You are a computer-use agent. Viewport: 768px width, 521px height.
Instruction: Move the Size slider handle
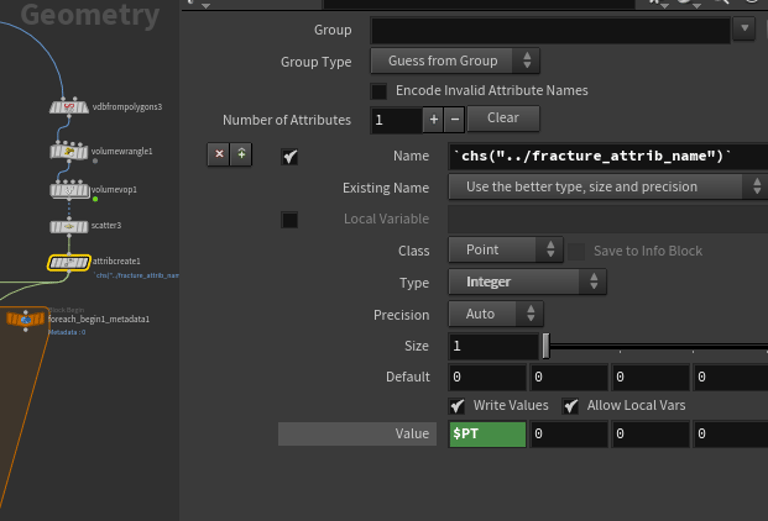(x=546, y=346)
